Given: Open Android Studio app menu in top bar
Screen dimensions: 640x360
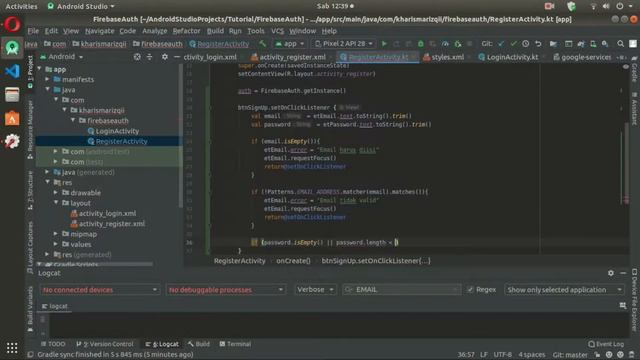Looking at the screenshot, I should pos(81,7).
